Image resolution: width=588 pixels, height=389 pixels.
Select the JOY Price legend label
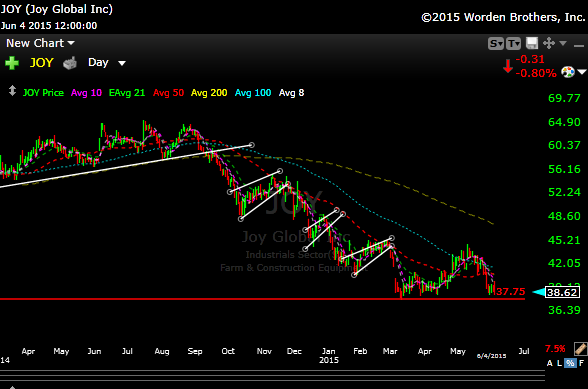43,93
